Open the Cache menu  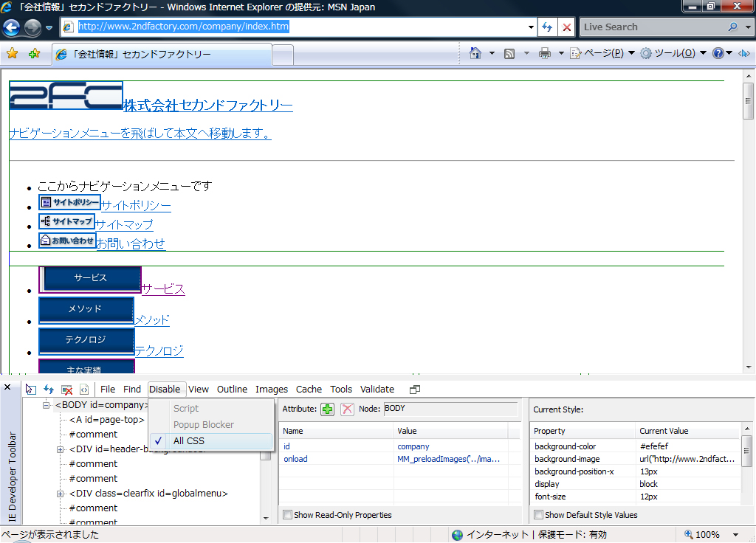tap(309, 390)
